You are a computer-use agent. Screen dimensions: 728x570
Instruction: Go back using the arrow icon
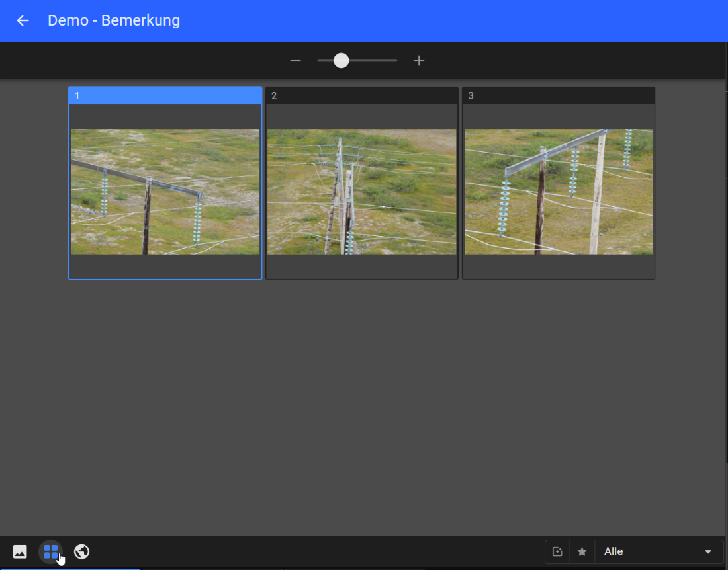coord(23,20)
